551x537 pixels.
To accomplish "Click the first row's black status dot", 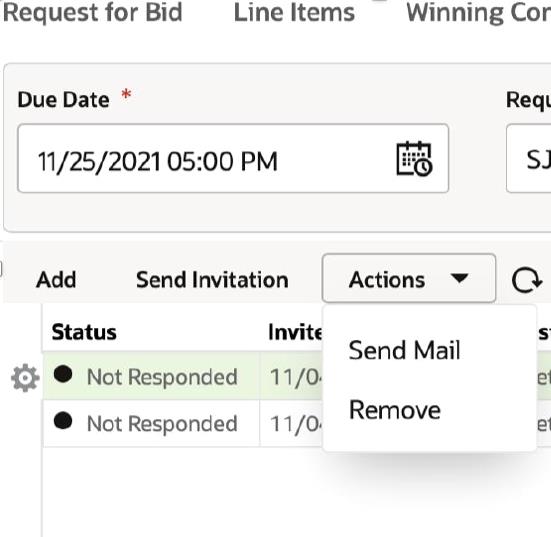I will coord(63,374).
